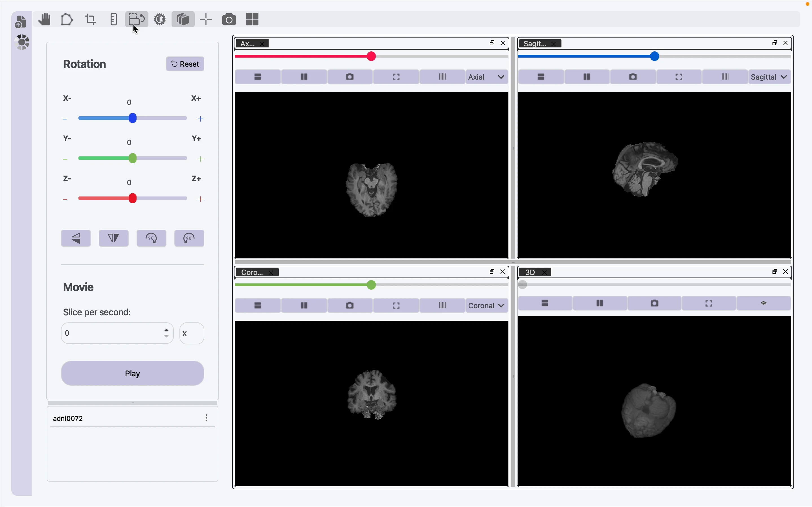The image size is (812, 507).
Task: Toggle the layers overlay tool
Action: 183,19
